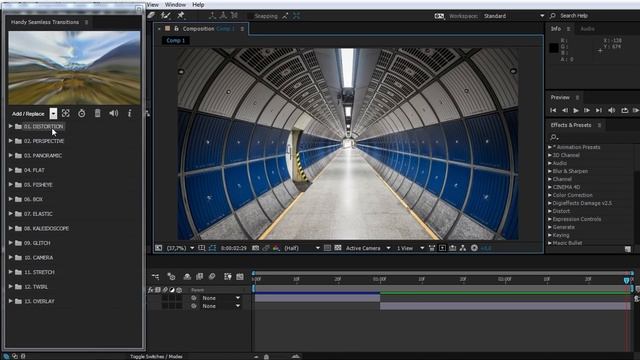Expand the 06. BOX folder
This screenshot has width=640, height=360.
(x=11, y=199)
